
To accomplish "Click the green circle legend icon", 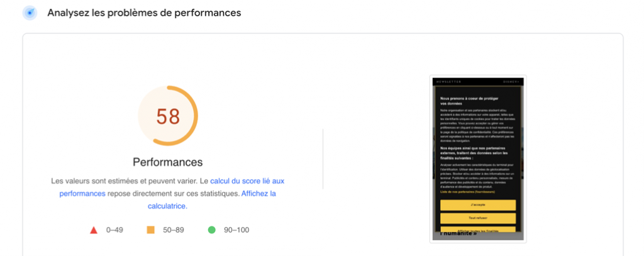I will tap(212, 230).
